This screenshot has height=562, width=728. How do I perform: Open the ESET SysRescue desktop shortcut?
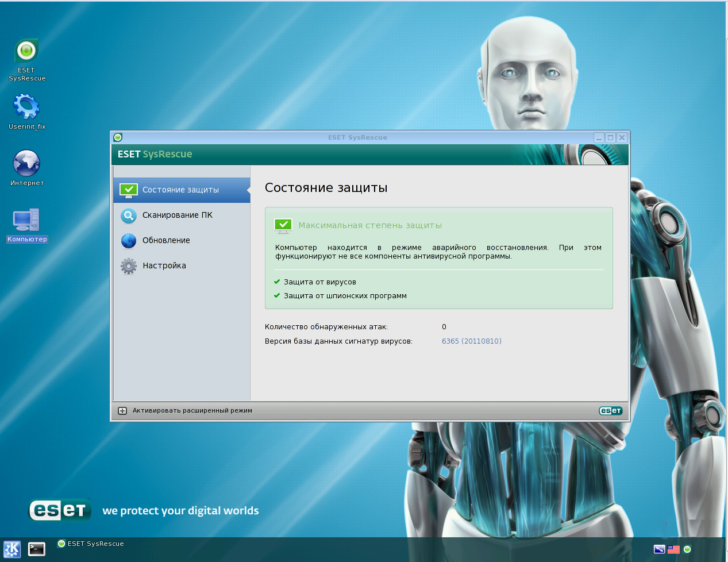click(26, 52)
